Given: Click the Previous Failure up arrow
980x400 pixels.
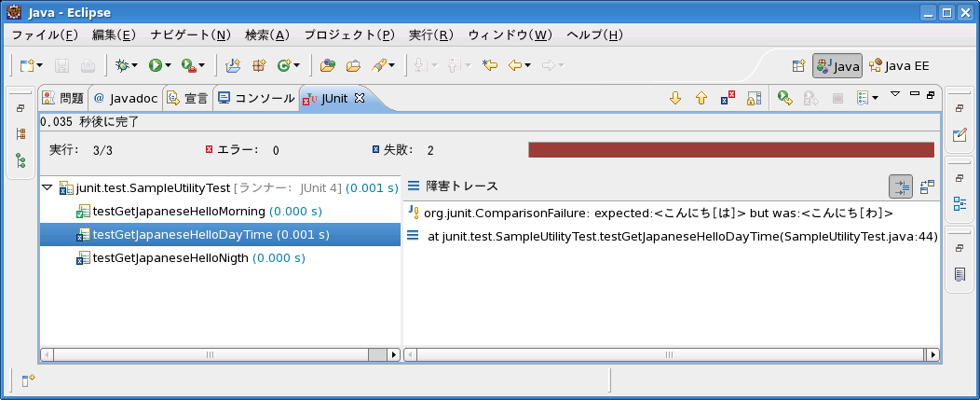Looking at the screenshot, I should 701,98.
